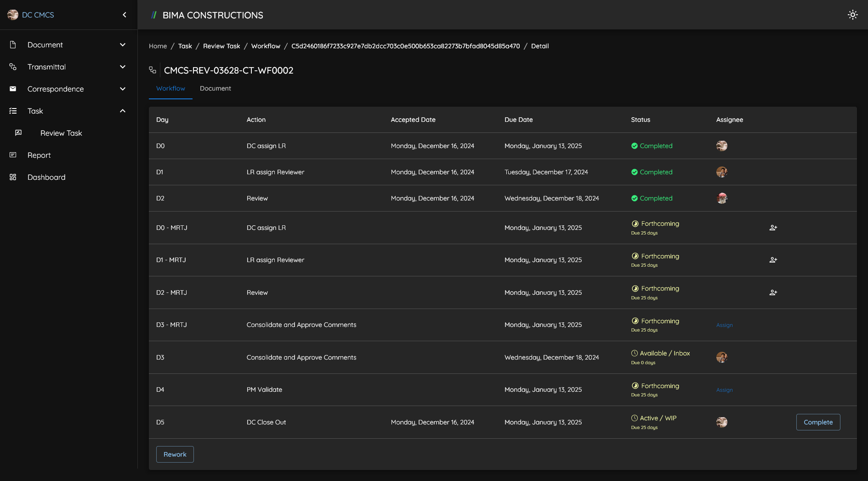Image resolution: width=868 pixels, height=481 pixels.
Task: Switch to the Document tab
Action: point(215,88)
